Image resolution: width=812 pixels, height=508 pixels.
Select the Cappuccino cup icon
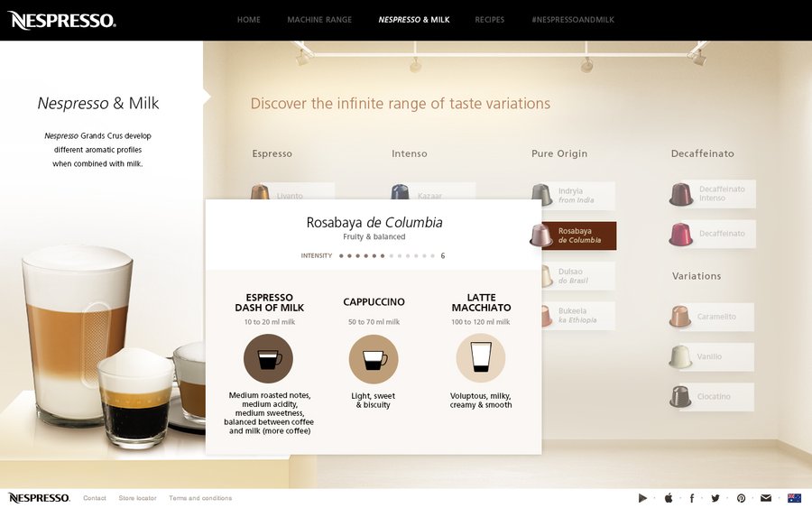click(374, 359)
